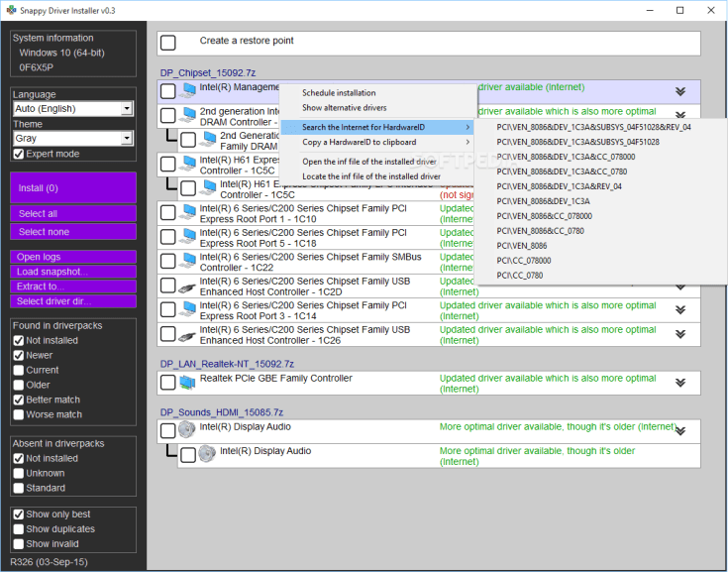
Task: Click Extract to... button
Action: click(73, 286)
